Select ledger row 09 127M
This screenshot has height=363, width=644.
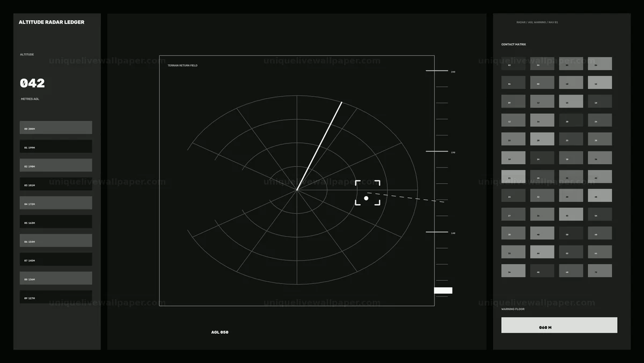(56, 297)
